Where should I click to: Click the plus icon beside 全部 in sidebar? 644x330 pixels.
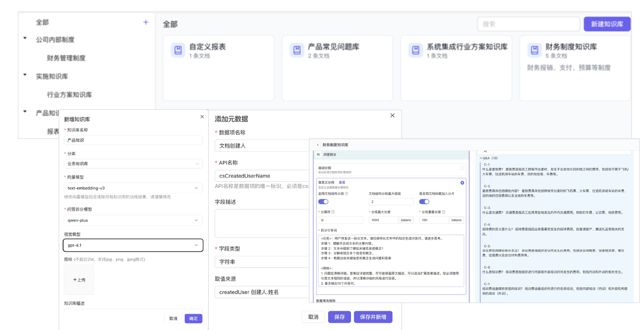click(146, 22)
